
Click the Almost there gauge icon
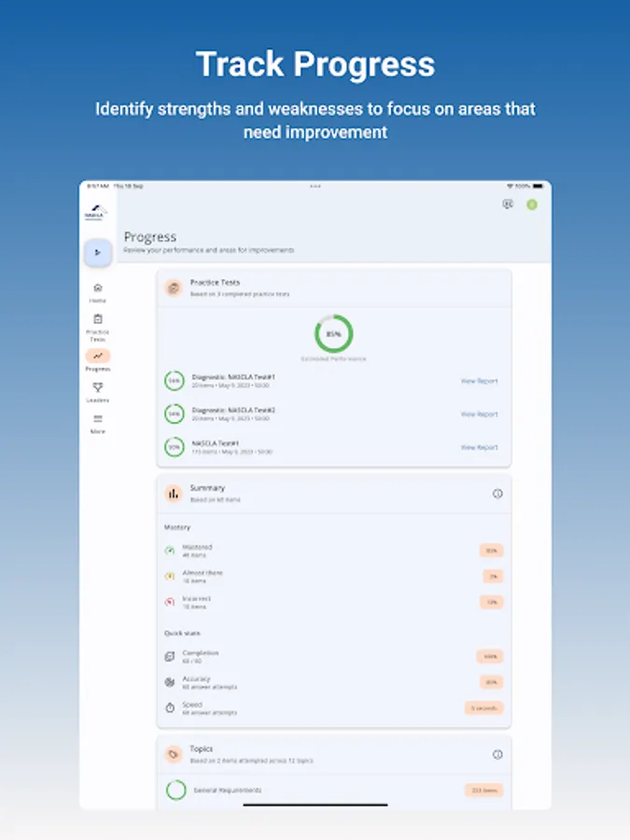click(169, 576)
